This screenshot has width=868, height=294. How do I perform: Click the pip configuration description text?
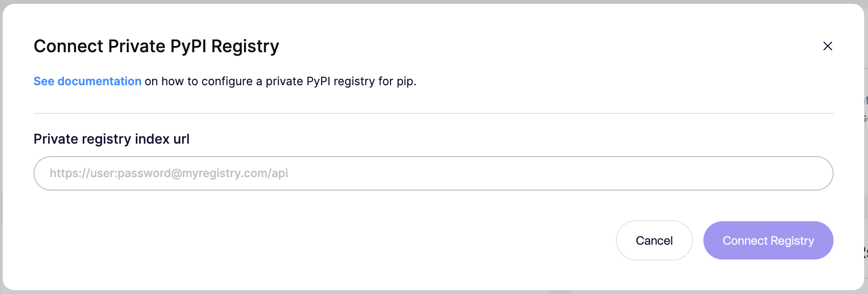[280, 81]
